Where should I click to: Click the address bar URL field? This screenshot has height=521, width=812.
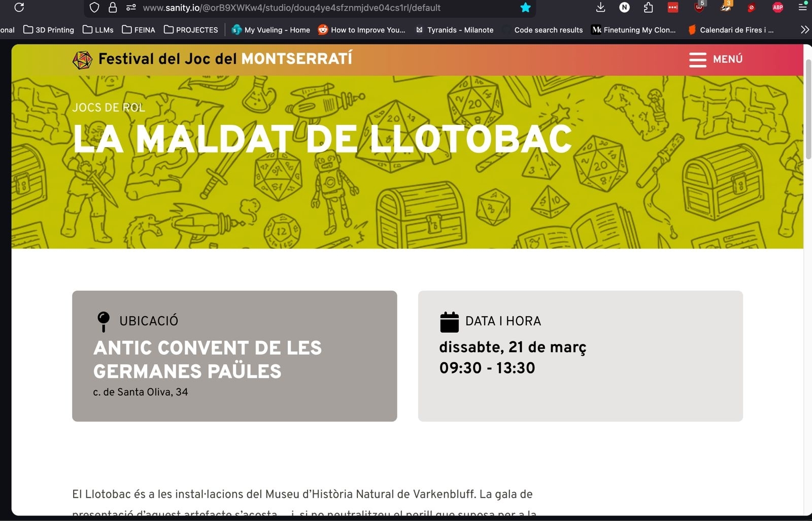coord(304,8)
